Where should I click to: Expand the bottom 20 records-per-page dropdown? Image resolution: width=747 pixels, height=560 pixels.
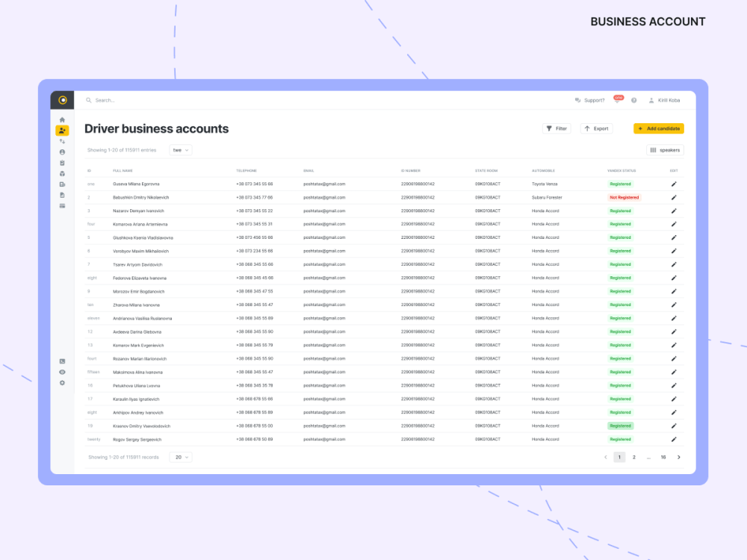pos(181,457)
